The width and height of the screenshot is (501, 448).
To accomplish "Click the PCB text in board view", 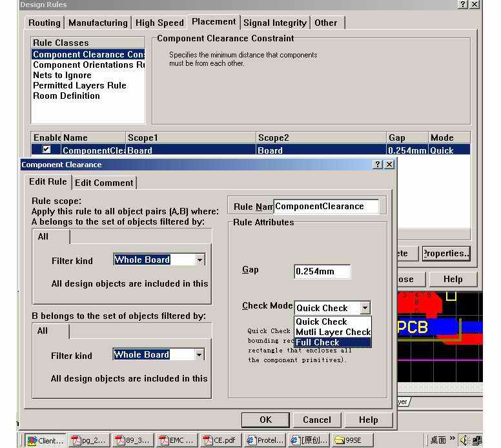I will tap(412, 327).
